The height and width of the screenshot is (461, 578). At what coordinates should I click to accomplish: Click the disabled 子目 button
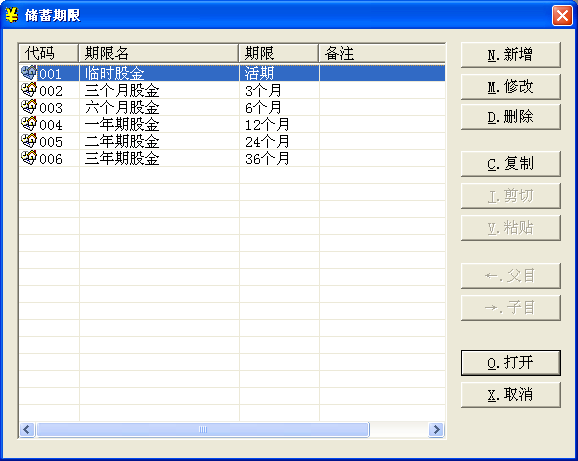tap(511, 308)
